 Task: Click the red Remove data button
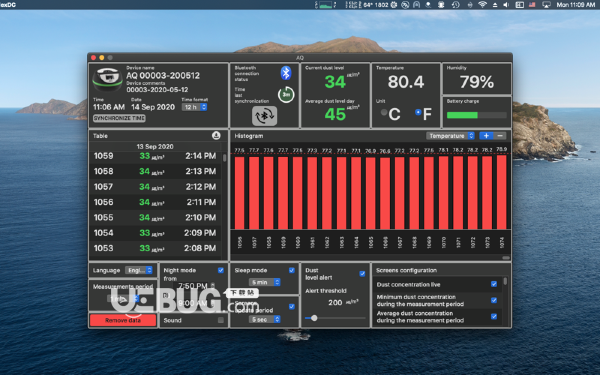pos(123,320)
